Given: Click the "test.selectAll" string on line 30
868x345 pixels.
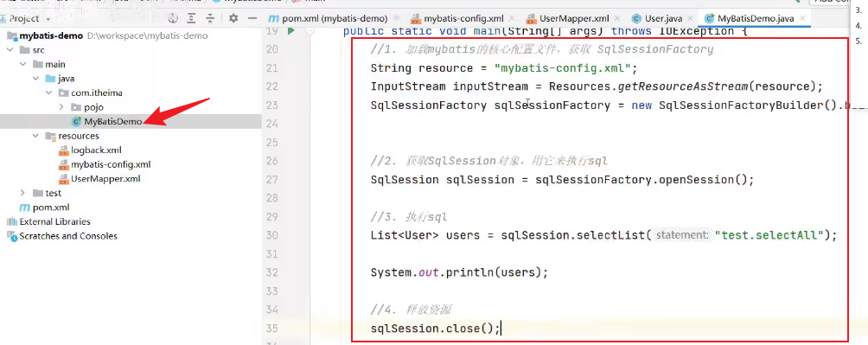Looking at the screenshot, I should 769,235.
